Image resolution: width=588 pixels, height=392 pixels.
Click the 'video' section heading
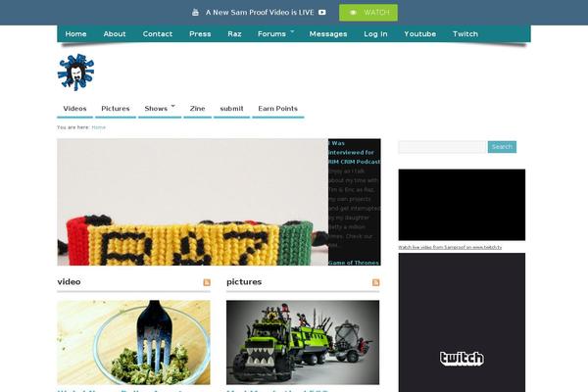coord(69,281)
